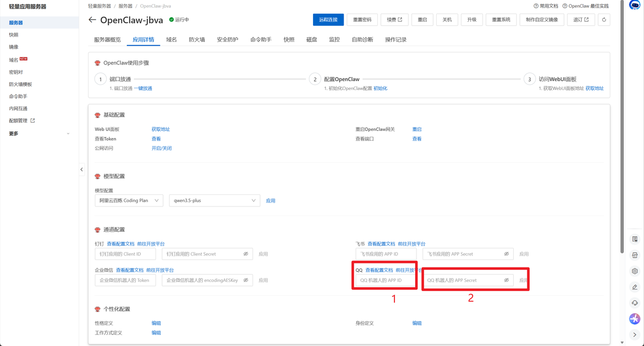The width and height of the screenshot is (644, 346).
Task: Click the help icon beside 常用文档
Action: click(536, 6)
